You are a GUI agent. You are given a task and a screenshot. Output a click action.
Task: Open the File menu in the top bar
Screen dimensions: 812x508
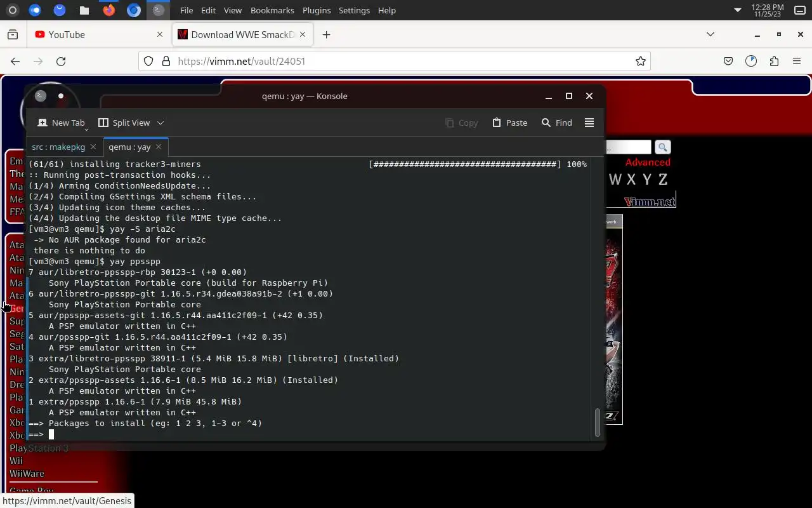187,10
